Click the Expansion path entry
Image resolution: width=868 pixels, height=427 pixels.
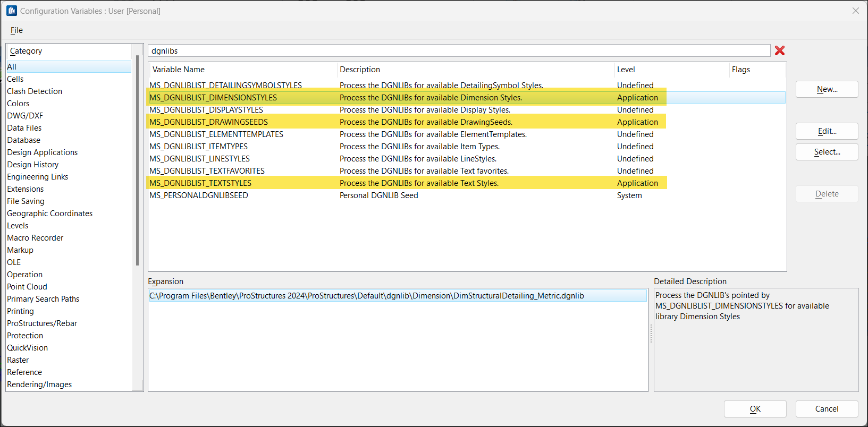pos(366,296)
